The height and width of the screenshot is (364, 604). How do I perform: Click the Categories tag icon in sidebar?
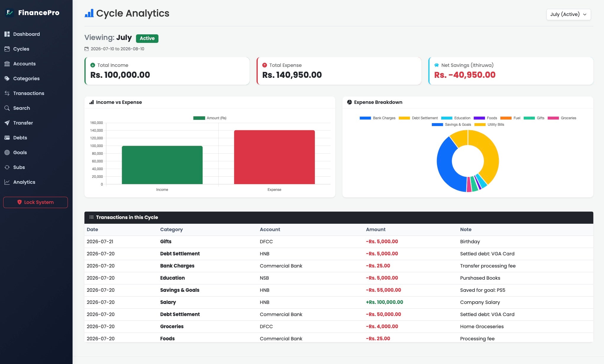(x=7, y=78)
